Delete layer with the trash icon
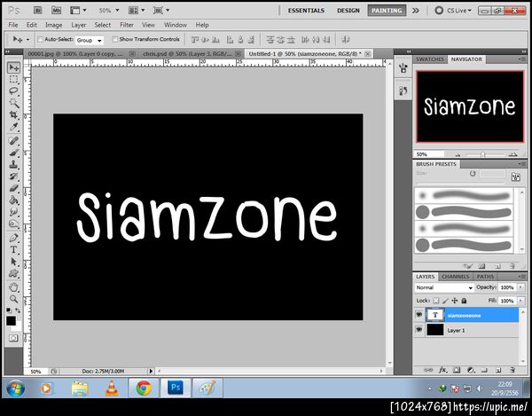 coord(512,370)
